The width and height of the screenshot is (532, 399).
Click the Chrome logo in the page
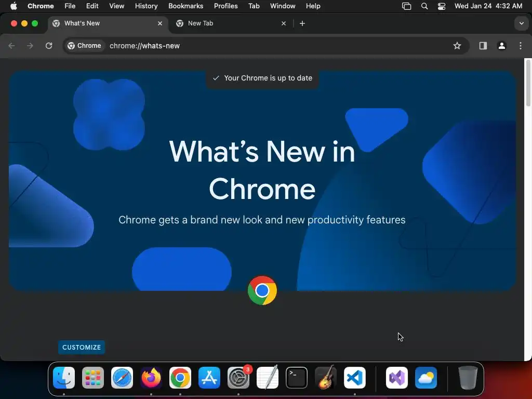click(262, 290)
